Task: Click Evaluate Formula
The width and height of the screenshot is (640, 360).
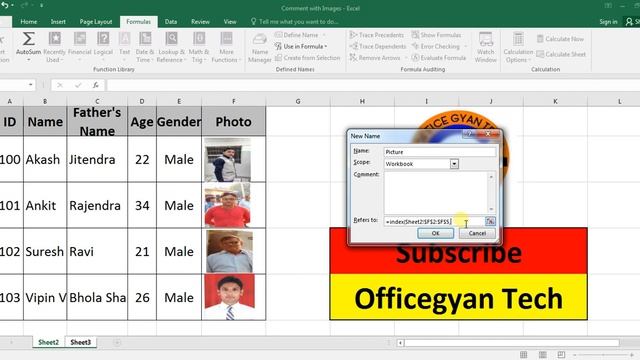Action: (x=439, y=58)
